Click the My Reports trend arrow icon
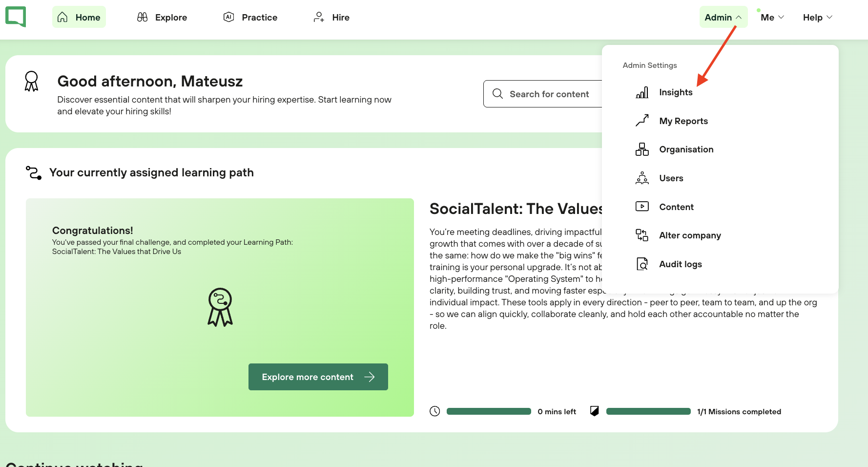Viewport: 868px width, 467px height. [x=642, y=121]
